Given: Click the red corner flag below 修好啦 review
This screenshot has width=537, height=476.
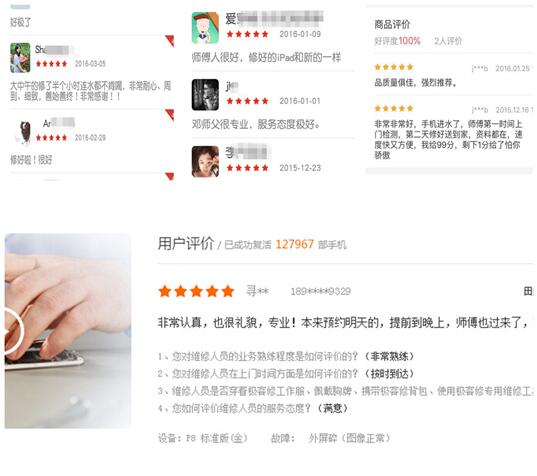Looking at the screenshot, I should pyautogui.click(x=170, y=176).
